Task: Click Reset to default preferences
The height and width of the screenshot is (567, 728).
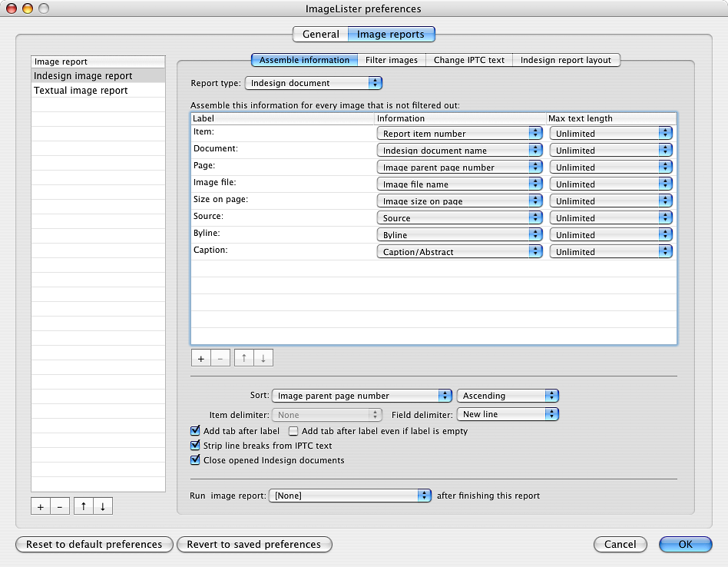Action: click(x=94, y=544)
